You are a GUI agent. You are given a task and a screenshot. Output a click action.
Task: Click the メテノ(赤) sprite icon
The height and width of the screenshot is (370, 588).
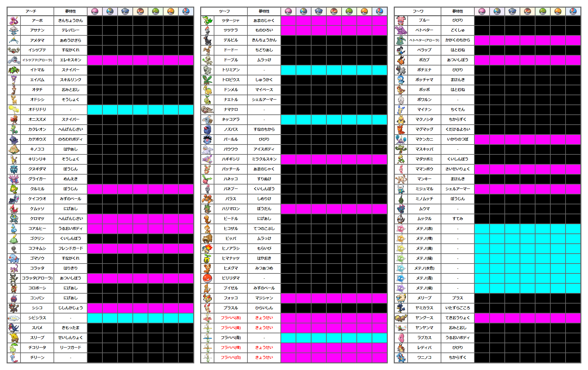tap(401, 228)
